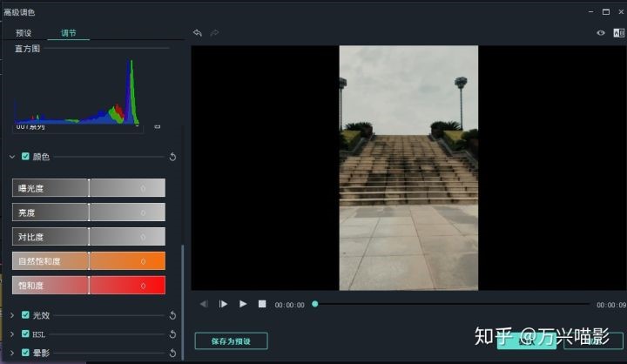This screenshot has width=627, height=364.
Task: Click 保存为预设 button
Action: coord(231,341)
